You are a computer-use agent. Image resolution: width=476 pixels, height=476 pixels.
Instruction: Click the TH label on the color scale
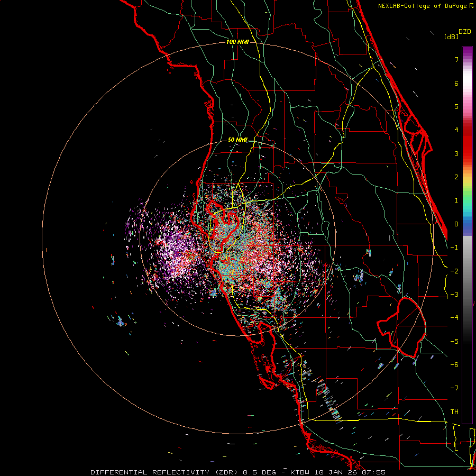click(x=454, y=412)
